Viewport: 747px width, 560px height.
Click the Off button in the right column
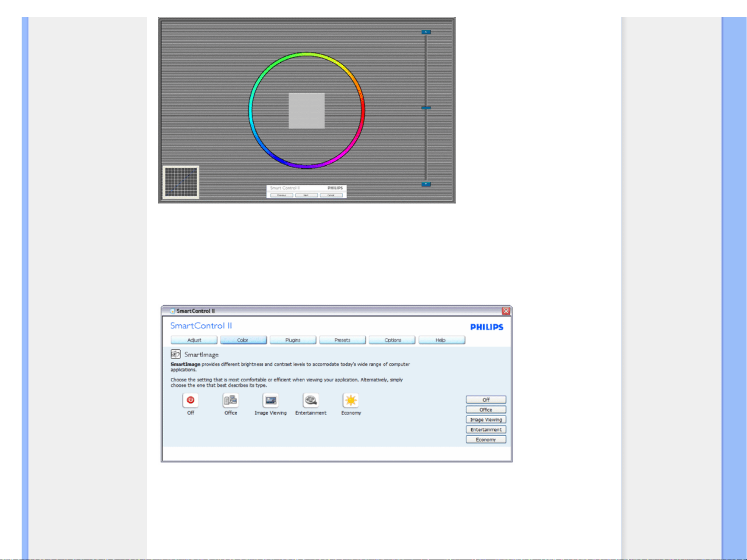(486, 400)
